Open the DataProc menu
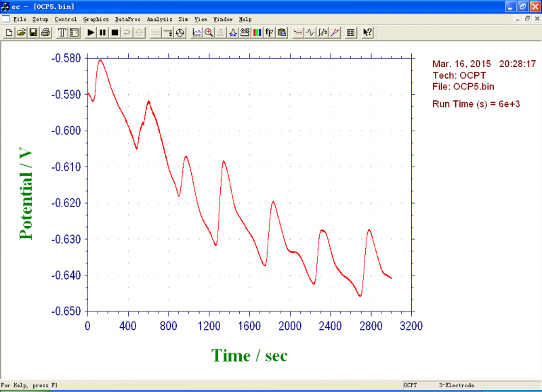 click(x=128, y=20)
